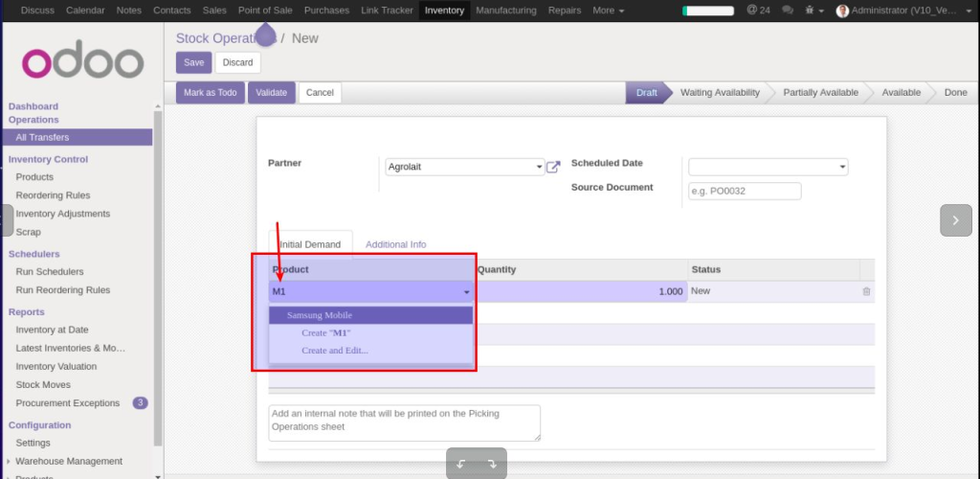Open the Partner external link icon

pos(553,168)
